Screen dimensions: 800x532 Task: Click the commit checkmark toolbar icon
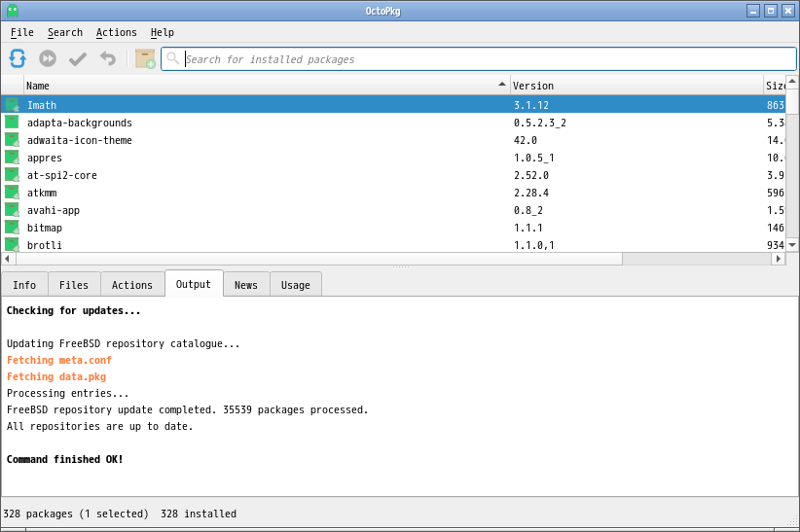(78, 58)
